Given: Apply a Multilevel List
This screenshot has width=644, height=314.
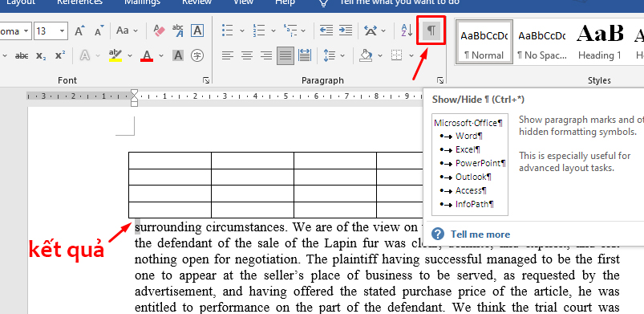Looking at the screenshot, I should pyautogui.click(x=290, y=30).
